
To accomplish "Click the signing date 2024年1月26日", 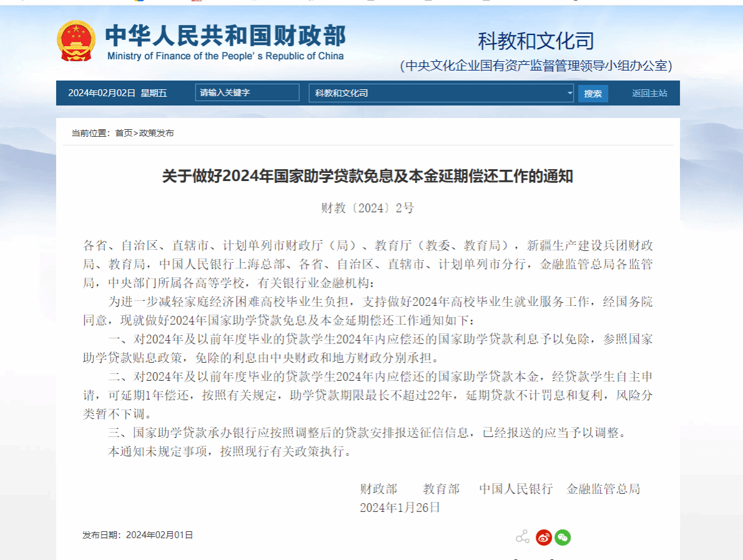I will coord(400,508).
